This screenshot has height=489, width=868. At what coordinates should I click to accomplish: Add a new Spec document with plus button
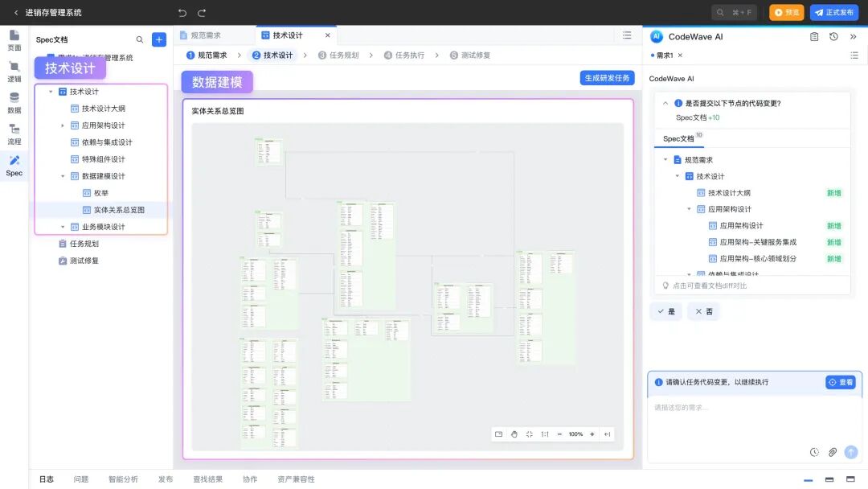coord(159,39)
